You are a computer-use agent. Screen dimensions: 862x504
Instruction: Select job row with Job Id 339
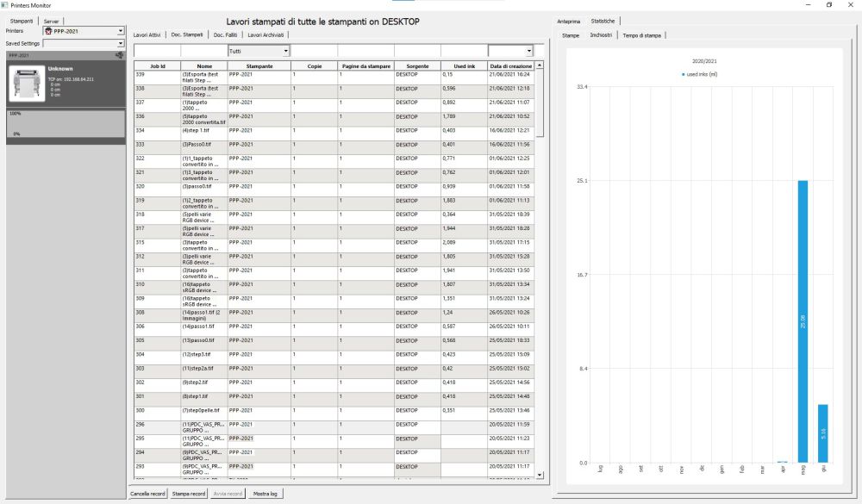(334, 77)
